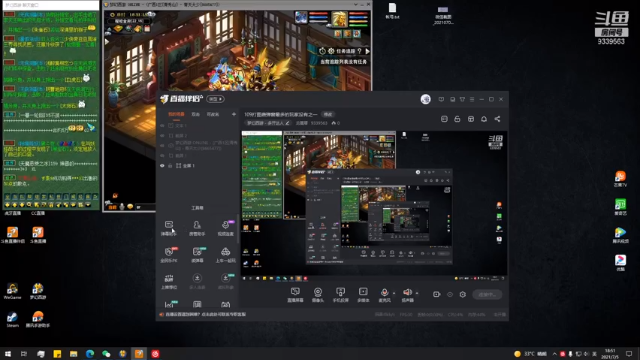The height and width of the screenshot is (360, 640).
Task: Open hamburger menu in Douyu companion title bar
Action: pos(472,99)
